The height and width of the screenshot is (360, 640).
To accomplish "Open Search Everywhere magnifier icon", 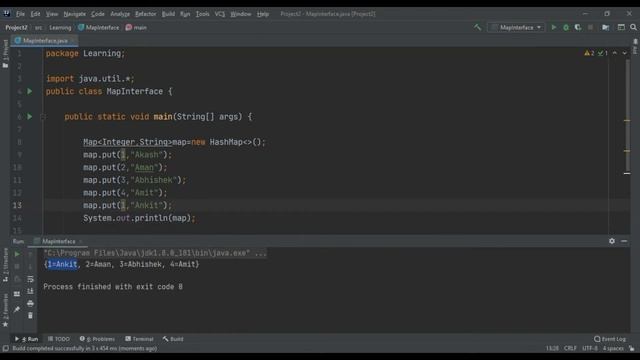I will point(633,27).
